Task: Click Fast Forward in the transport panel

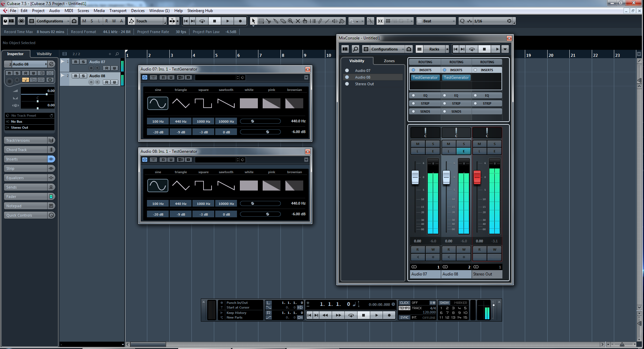Action: 338,315
